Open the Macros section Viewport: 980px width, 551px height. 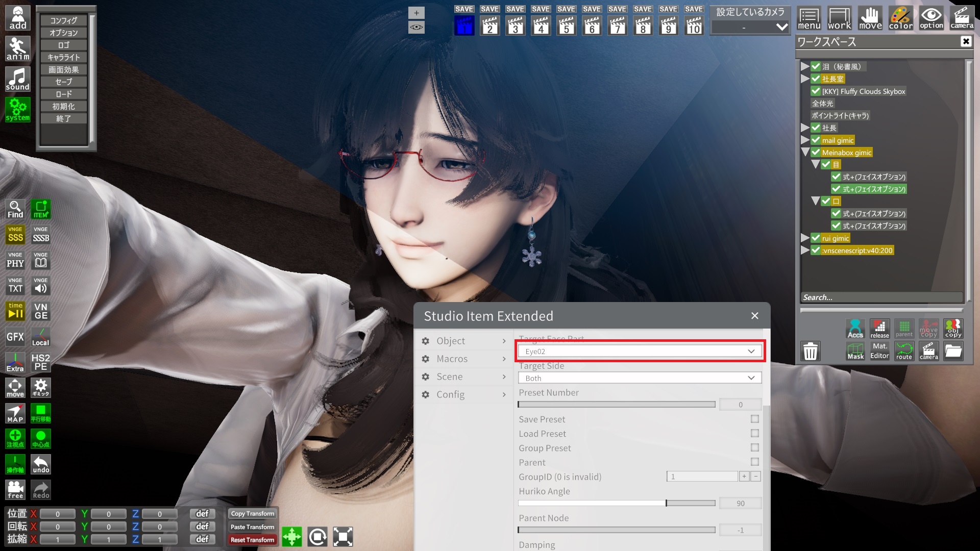pyautogui.click(x=464, y=359)
